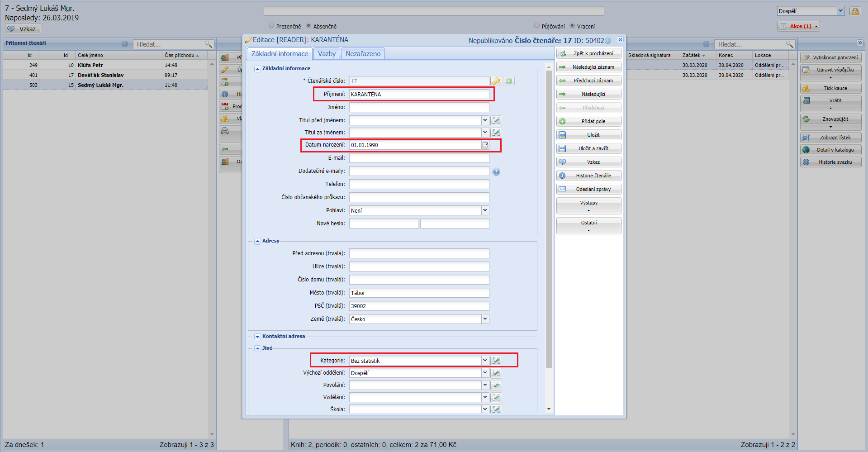Click Zobrazit lístek button
The width and height of the screenshot is (868, 452).
[x=831, y=138]
